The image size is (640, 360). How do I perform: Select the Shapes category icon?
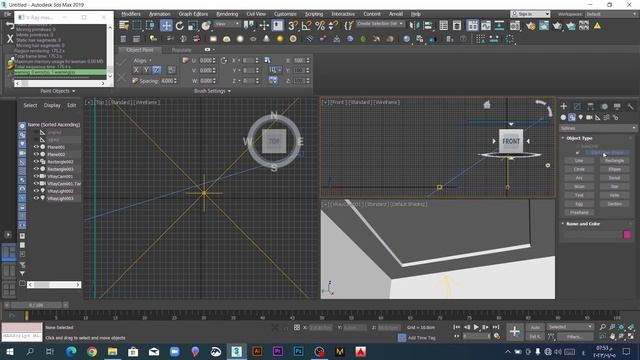point(572,117)
